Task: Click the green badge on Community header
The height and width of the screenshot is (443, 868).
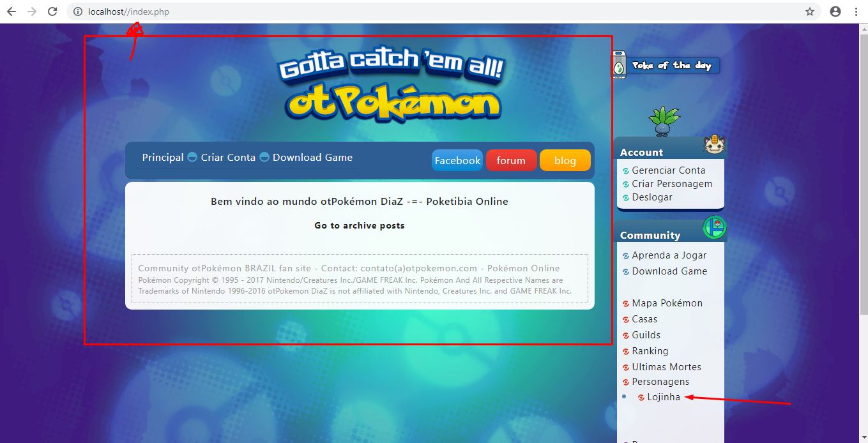Action: (714, 227)
